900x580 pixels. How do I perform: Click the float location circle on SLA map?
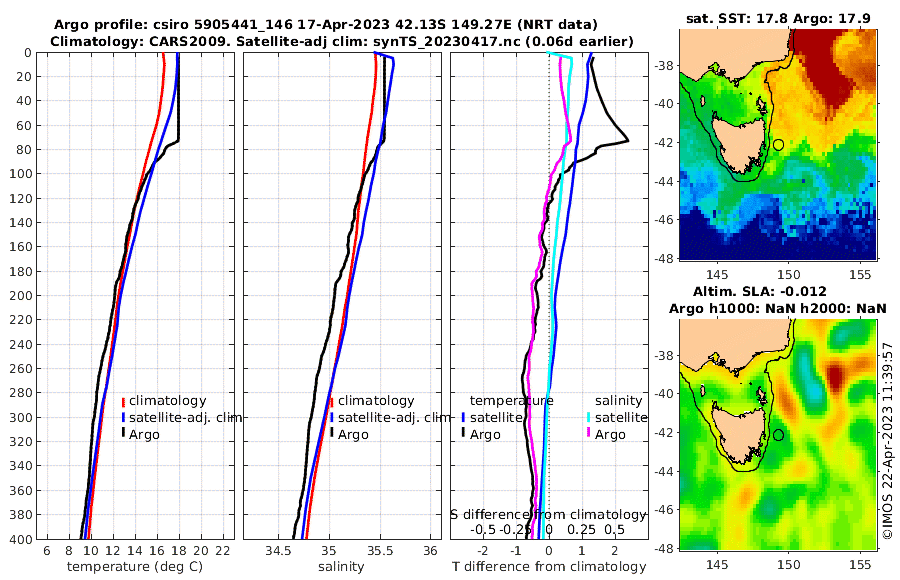click(x=778, y=435)
